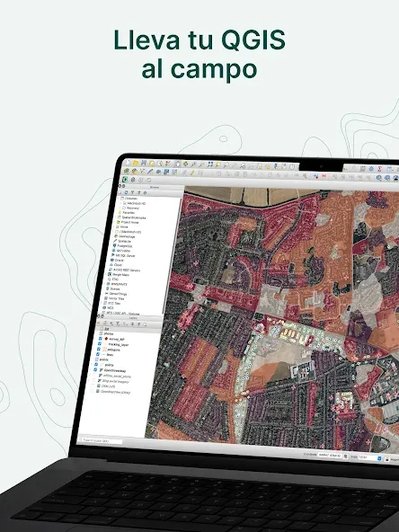Select Oracle in Browser tree
The image size is (399, 532).
pyautogui.click(x=120, y=261)
